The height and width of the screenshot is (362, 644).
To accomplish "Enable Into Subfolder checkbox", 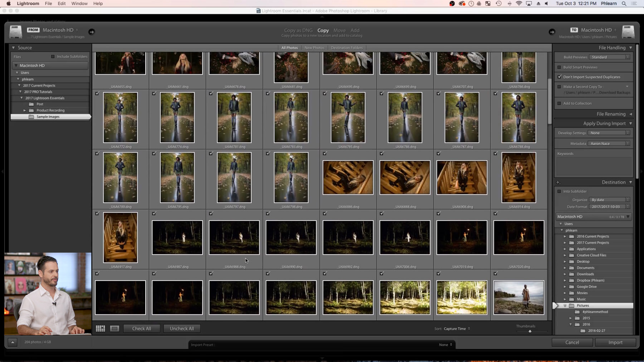I will tap(559, 192).
